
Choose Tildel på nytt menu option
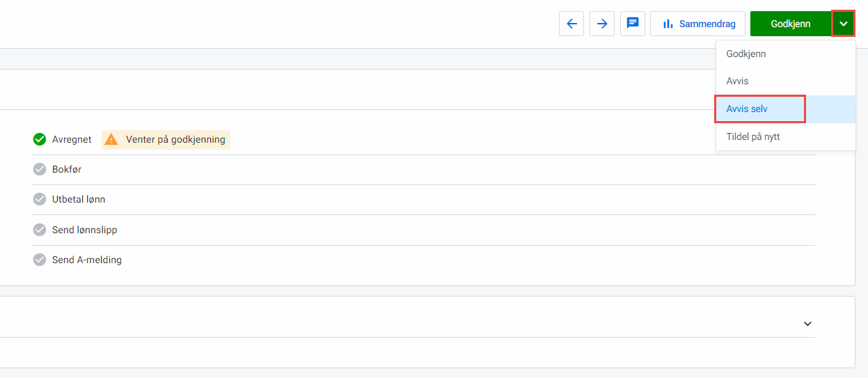pyautogui.click(x=753, y=137)
